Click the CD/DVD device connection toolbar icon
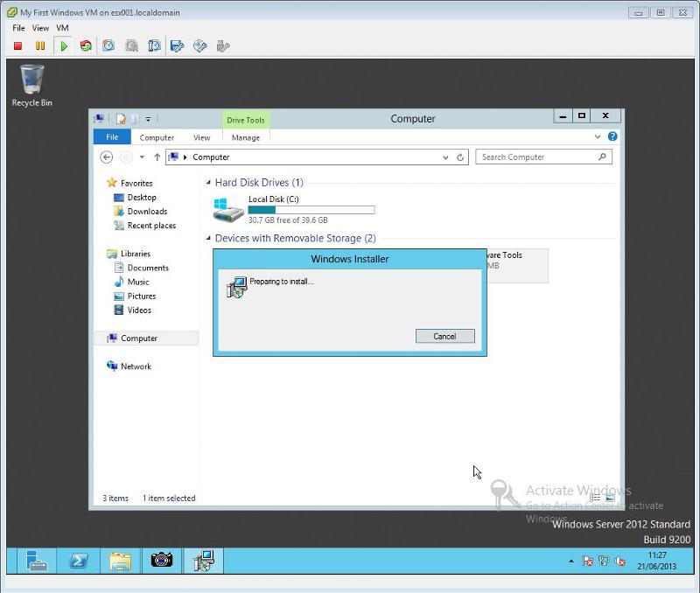This screenshot has height=593, width=700. coord(200,46)
